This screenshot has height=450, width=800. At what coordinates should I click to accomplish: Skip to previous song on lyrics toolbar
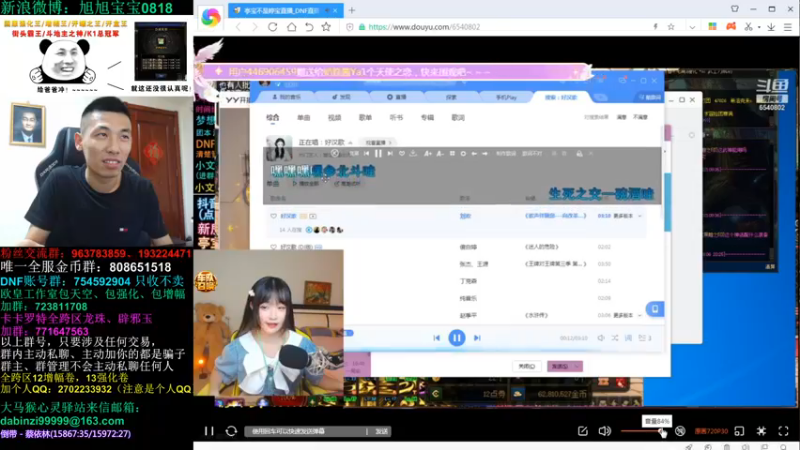coord(366,153)
